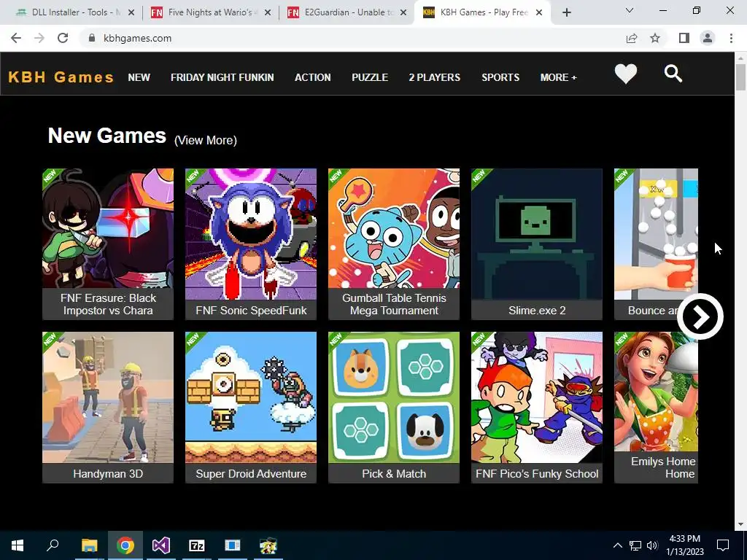Click the browser forward arrow
The width and height of the screenshot is (747, 560).
(39, 38)
